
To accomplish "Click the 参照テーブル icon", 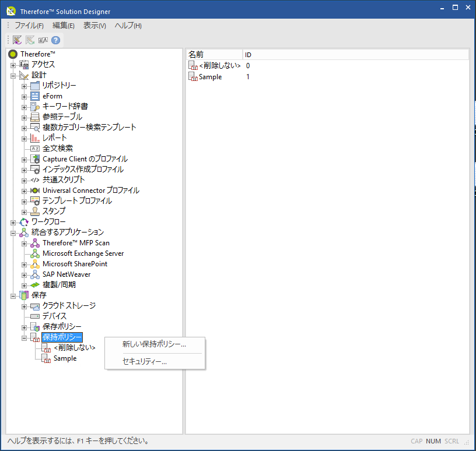I will pos(35,117).
